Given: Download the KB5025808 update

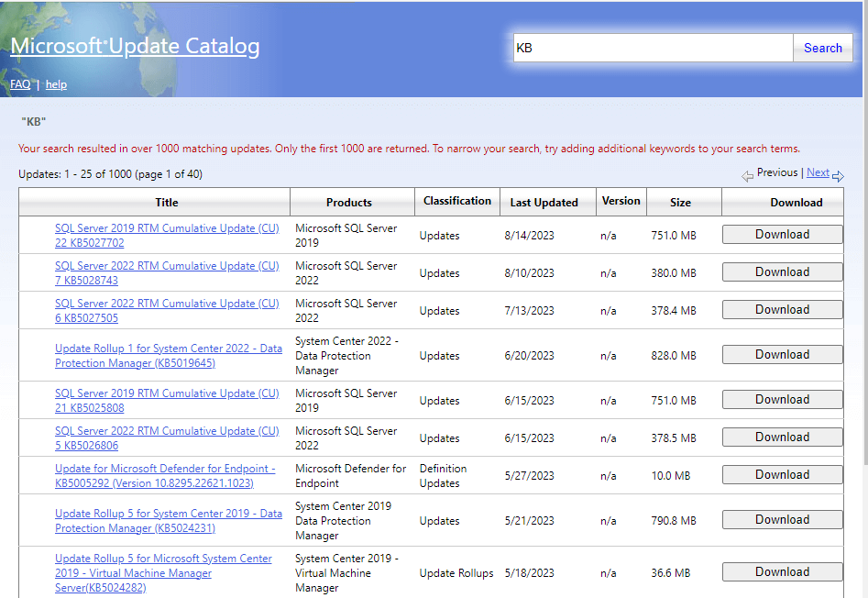Looking at the screenshot, I should (x=782, y=399).
